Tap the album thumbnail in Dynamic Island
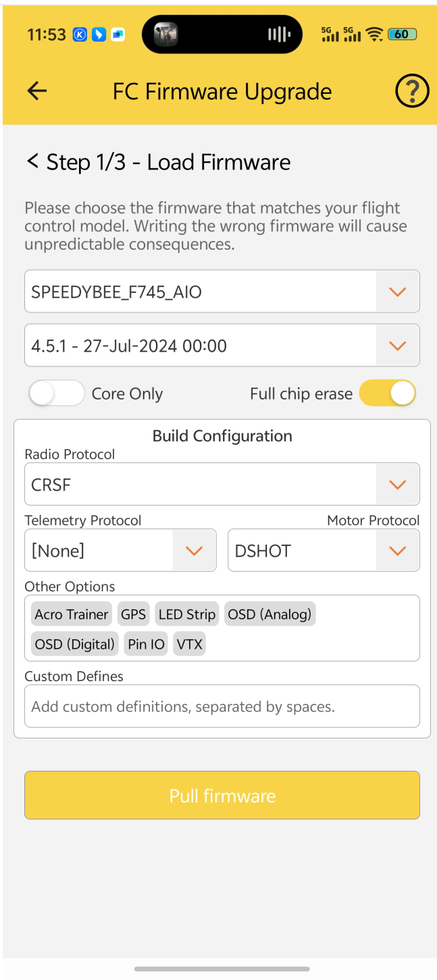This screenshot has height=980, width=437. pos(166,34)
